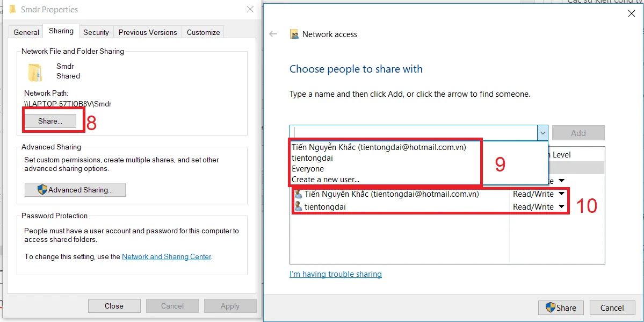
Task: Open Advanced Sharing settings
Action: [x=75, y=190]
